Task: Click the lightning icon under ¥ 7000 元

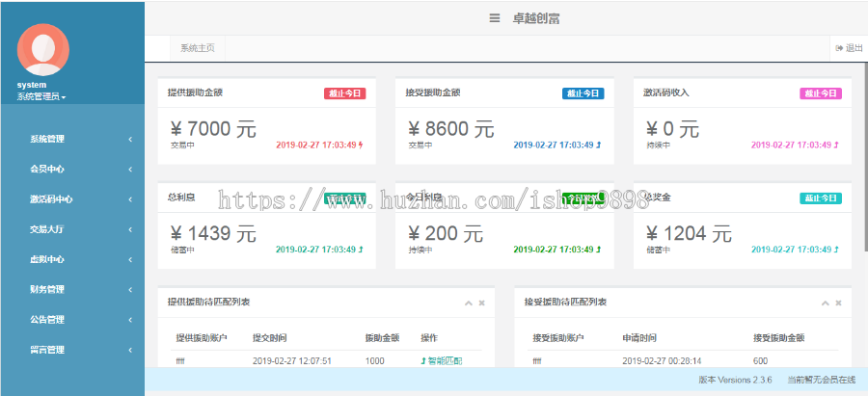Action: pyautogui.click(x=362, y=145)
